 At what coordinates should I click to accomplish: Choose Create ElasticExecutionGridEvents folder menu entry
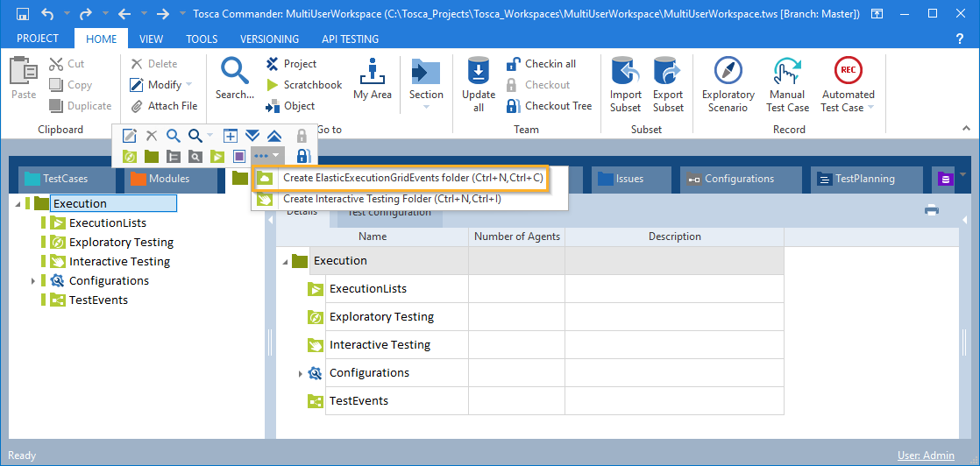pos(412,178)
